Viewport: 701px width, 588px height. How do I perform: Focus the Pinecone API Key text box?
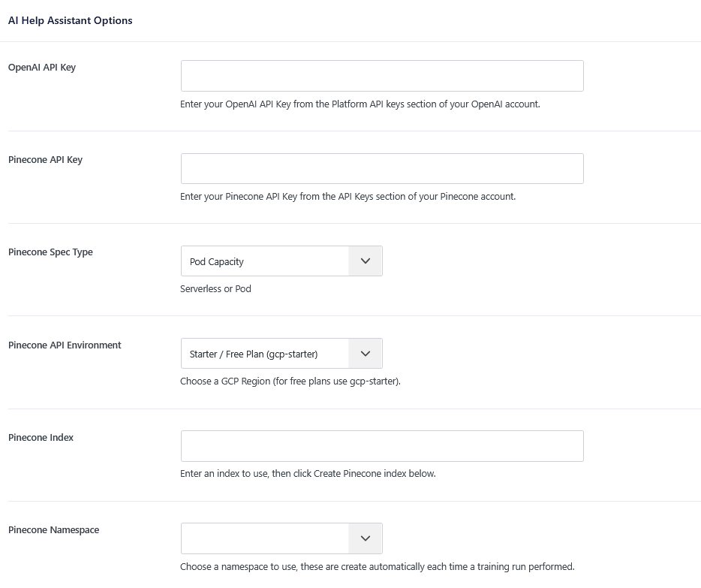point(382,168)
